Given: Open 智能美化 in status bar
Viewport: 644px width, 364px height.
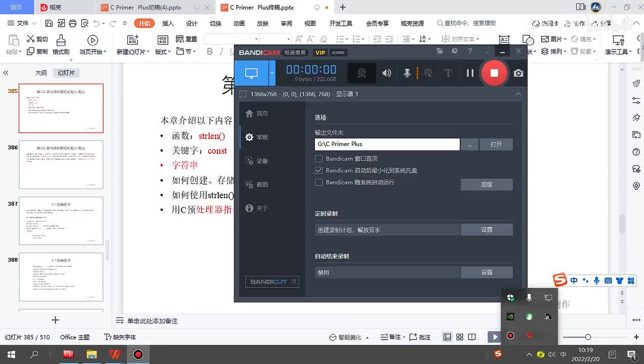Looking at the screenshot, I should point(349,337).
